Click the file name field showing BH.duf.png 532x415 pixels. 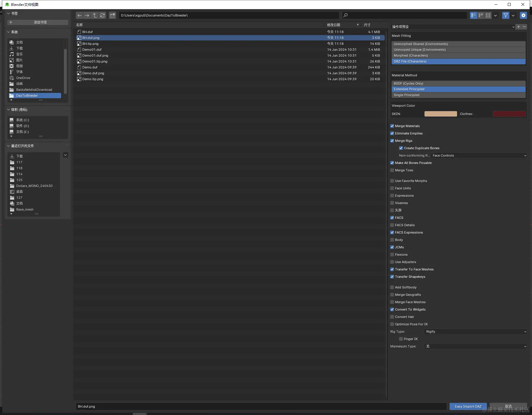pyautogui.click(x=261, y=406)
